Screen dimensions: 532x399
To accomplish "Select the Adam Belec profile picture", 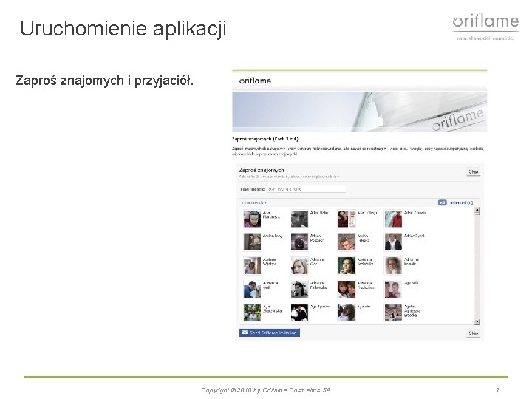I will 299,219.
